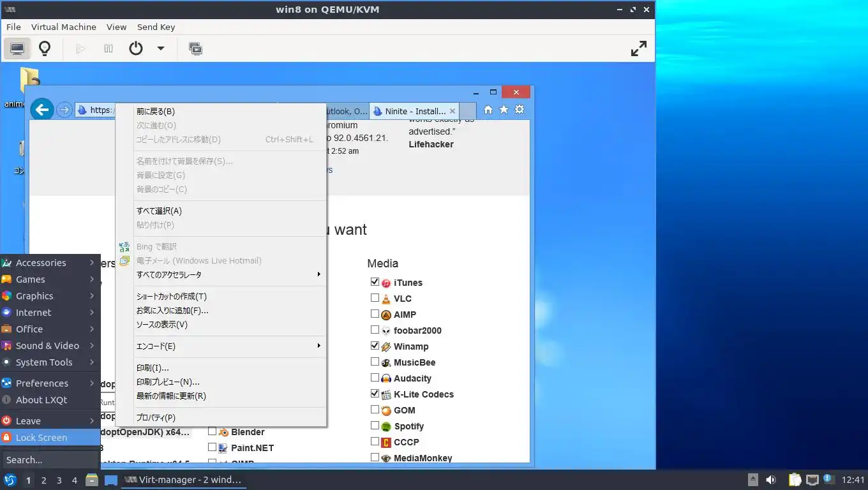The height and width of the screenshot is (490, 868).
Task: Check the Spotify checkbox
Action: 375,425
